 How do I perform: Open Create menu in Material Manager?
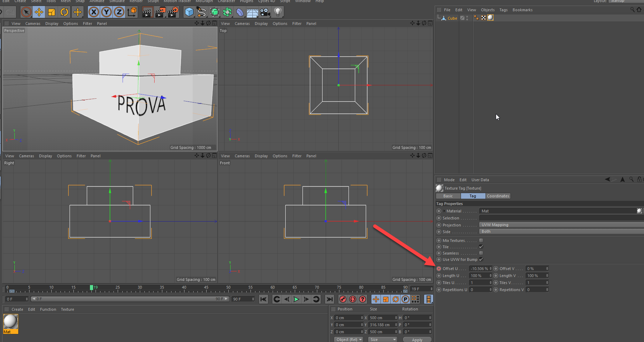pyautogui.click(x=17, y=309)
